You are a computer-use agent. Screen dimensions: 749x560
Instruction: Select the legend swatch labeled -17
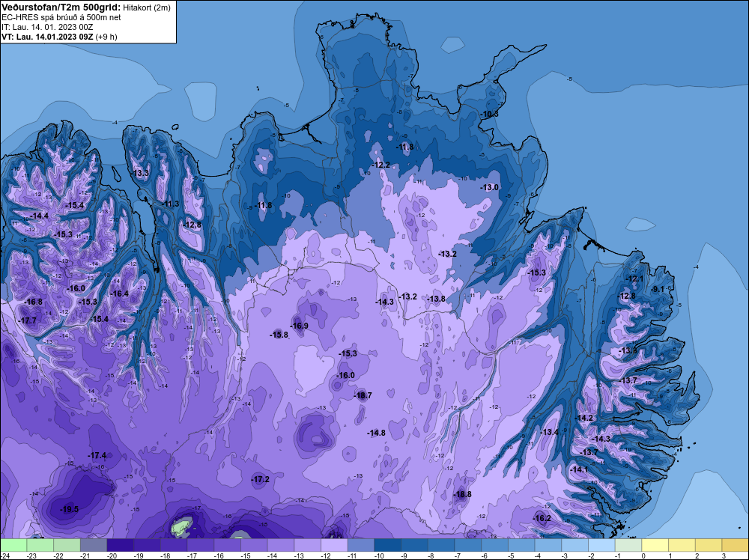[201, 545]
